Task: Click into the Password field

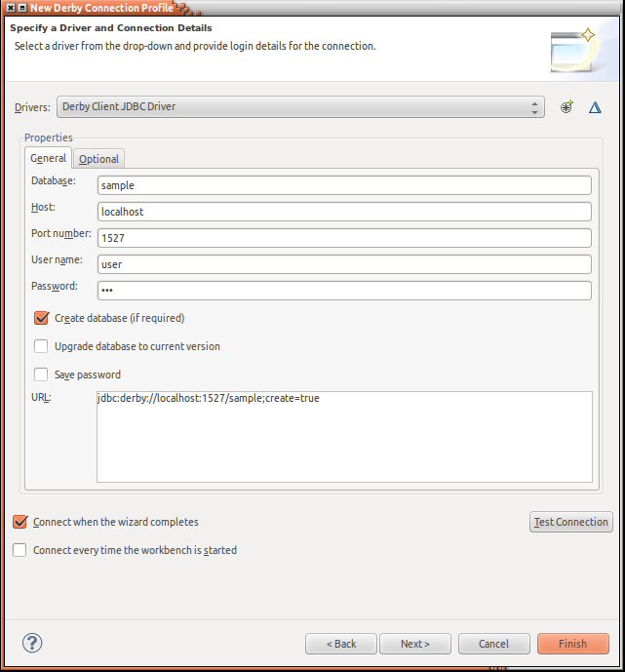Action: click(344, 291)
